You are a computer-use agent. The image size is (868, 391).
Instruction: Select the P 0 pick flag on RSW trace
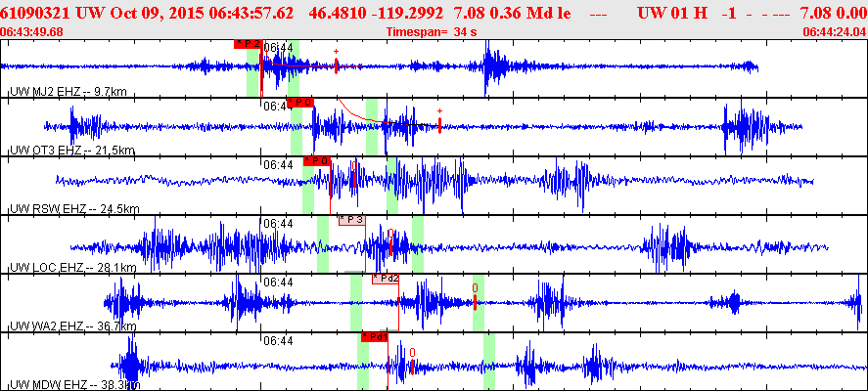317,161
